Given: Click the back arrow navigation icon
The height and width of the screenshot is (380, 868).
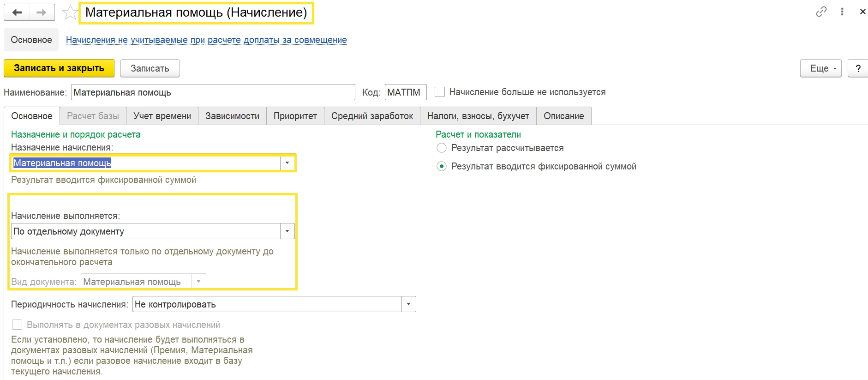Looking at the screenshot, I should (18, 12).
